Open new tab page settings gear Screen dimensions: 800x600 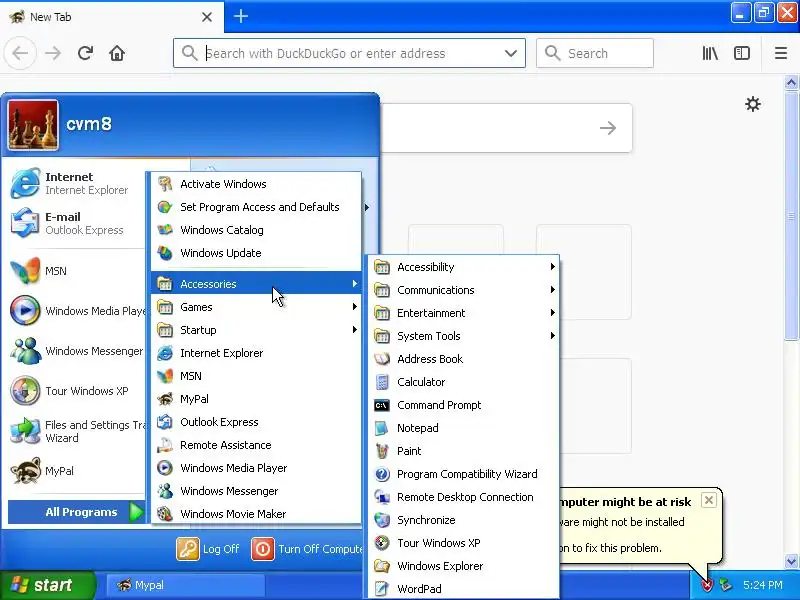(x=753, y=104)
